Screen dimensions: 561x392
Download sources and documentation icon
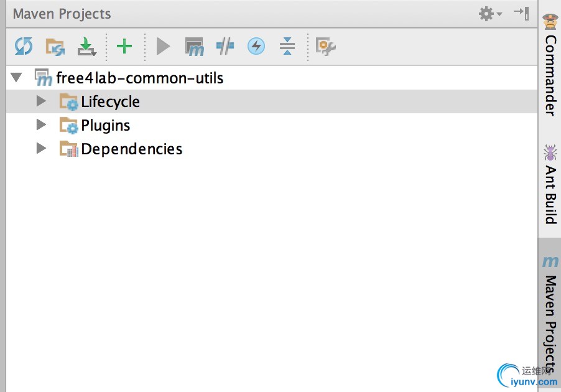click(86, 46)
